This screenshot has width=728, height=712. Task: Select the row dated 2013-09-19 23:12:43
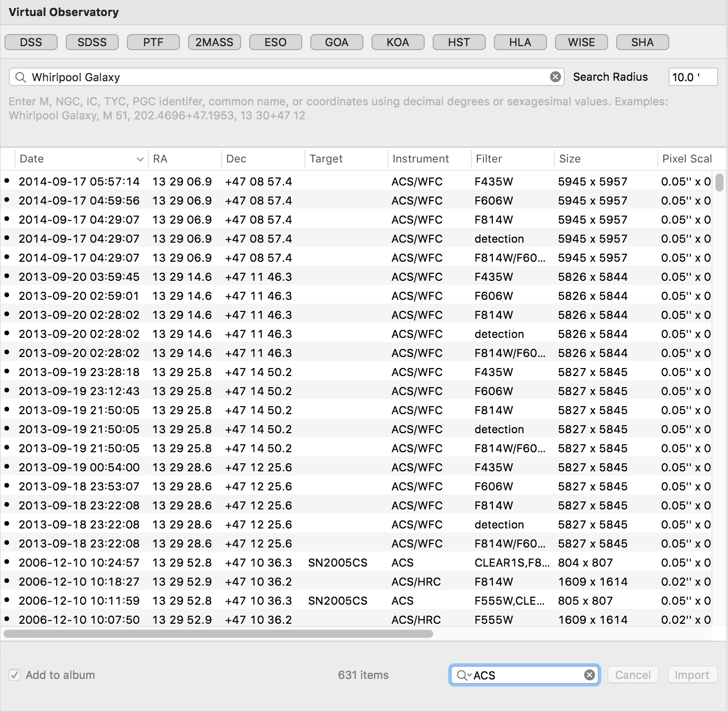356,391
